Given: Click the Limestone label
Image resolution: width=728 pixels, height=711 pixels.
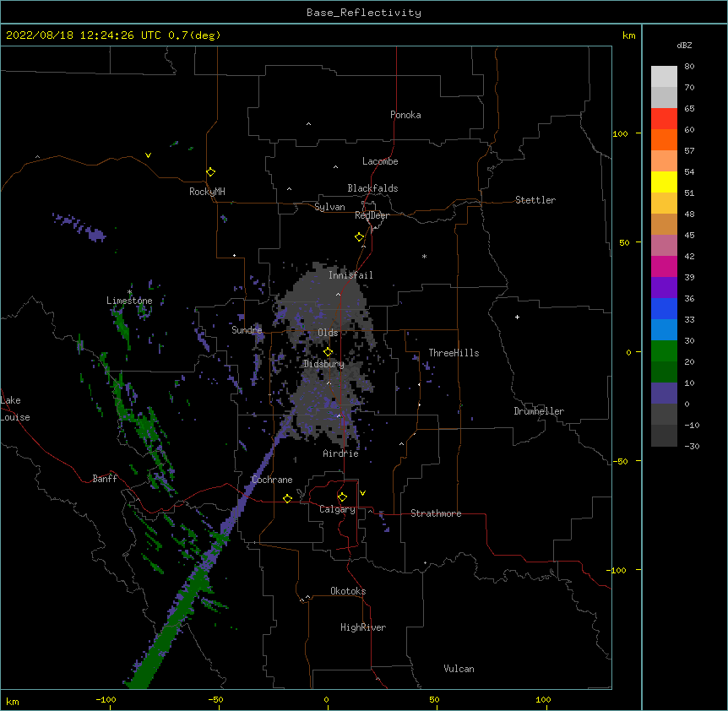Looking at the screenshot, I should coord(129,301).
